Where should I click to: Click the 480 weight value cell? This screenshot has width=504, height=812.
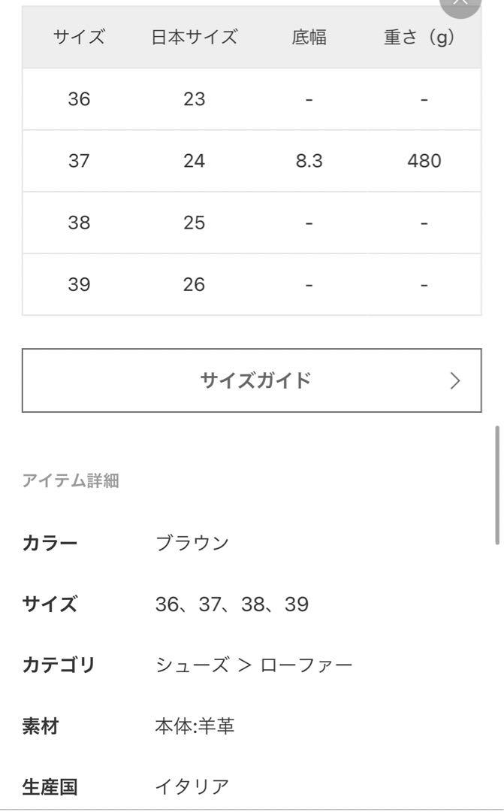pos(424,161)
